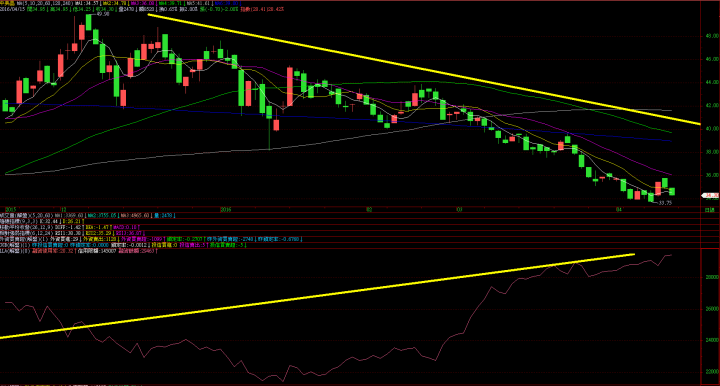Click the 48.00 price axis label
Image resolution: width=720 pixels, height=386 pixels.
click(712, 36)
